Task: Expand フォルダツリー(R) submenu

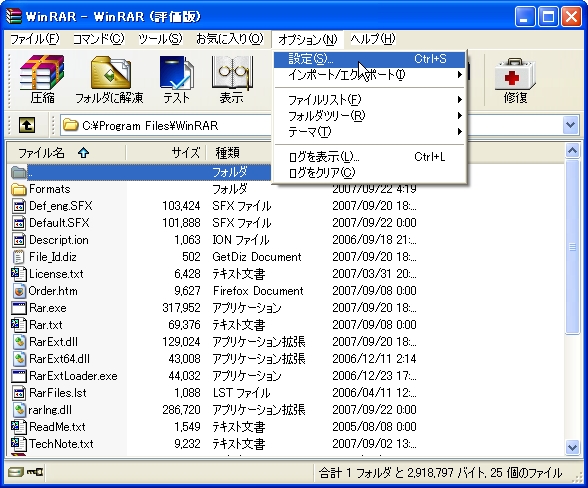Action: pos(369,116)
